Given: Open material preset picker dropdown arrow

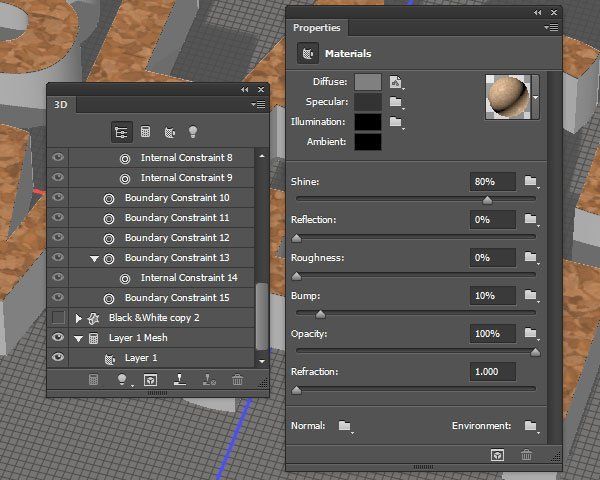Looking at the screenshot, I should [x=536, y=97].
